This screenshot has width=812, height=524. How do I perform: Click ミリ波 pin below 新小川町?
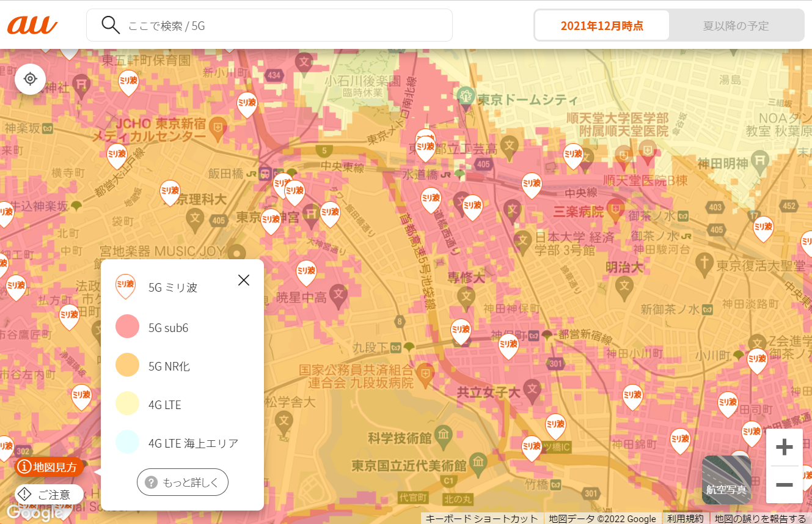[x=247, y=105]
